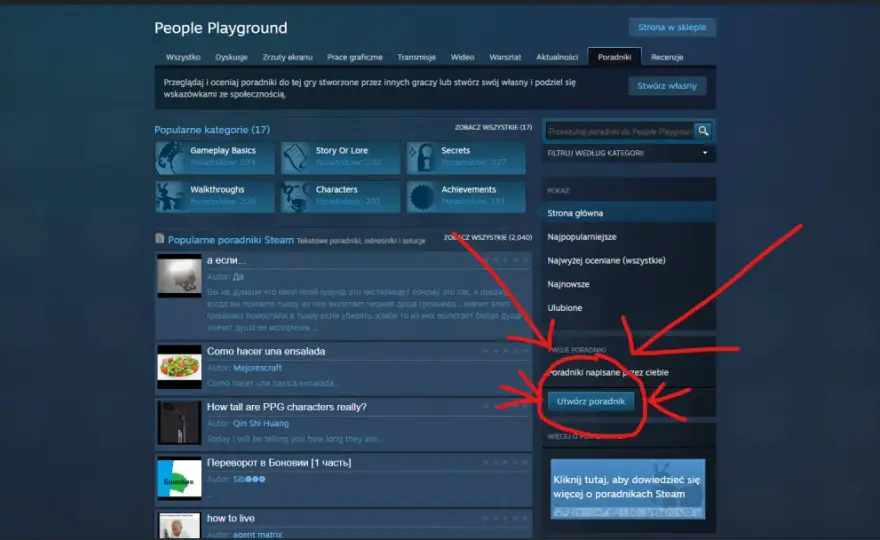Click the Popularne kategorie (17) heading

(212, 130)
